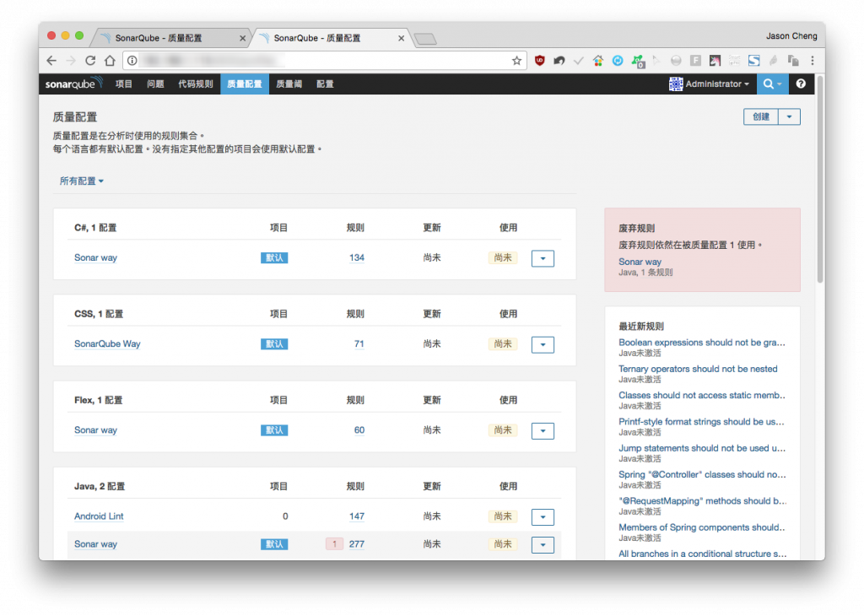Reload the current page
The width and height of the screenshot is (864, 616).
[90, 61]
